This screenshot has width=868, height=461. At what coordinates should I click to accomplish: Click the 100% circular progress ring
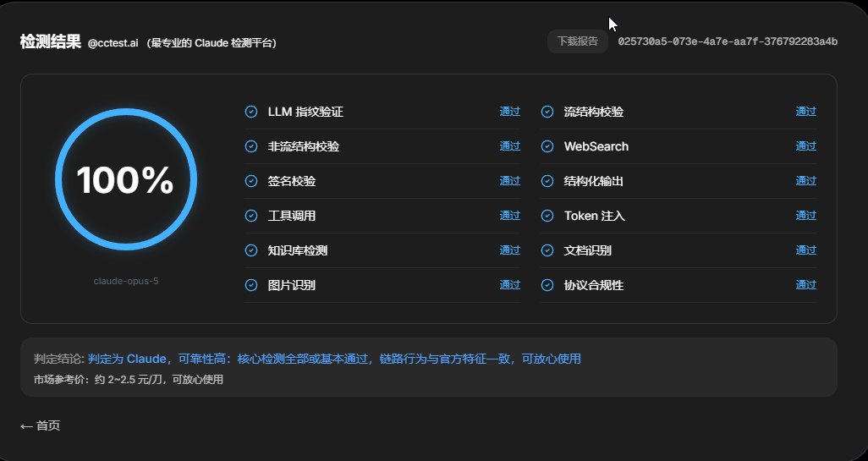tap(126, 179)
